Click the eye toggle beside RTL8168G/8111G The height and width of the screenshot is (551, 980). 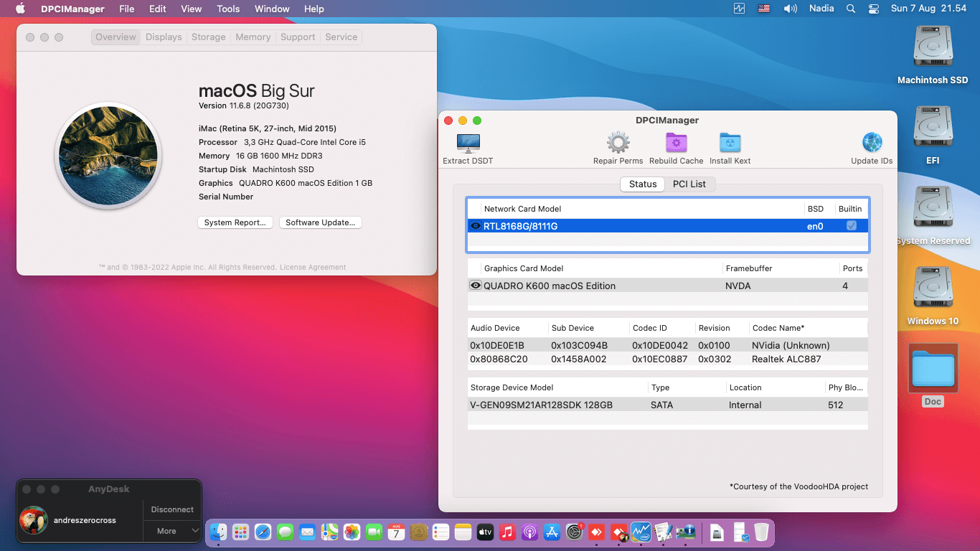[x=475, y=225]
